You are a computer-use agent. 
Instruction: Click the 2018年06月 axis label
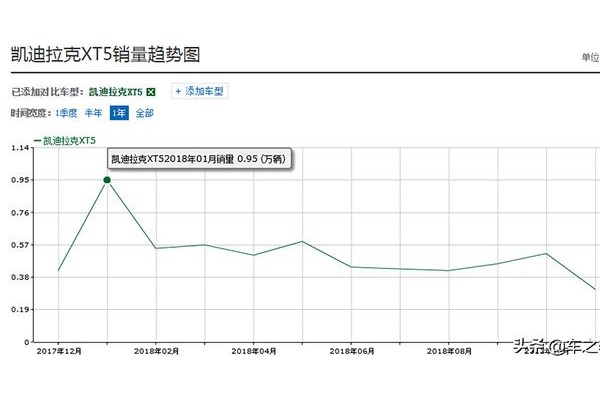tap(352, 351)
